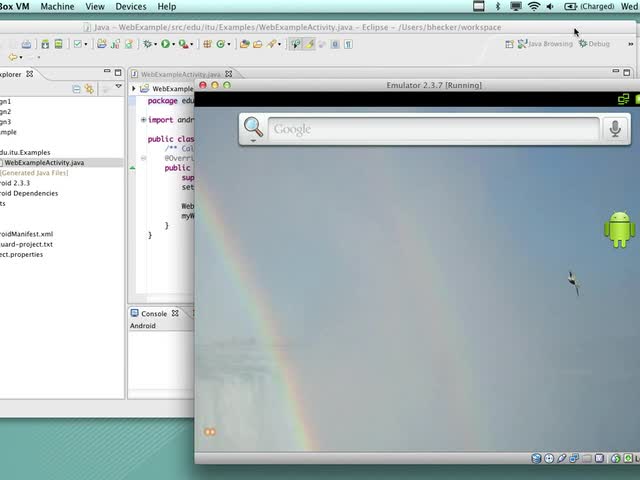The width and height of the screenshot is (640, 480).
Task: Select the Package Explorer tab
Action: [16, 74]
